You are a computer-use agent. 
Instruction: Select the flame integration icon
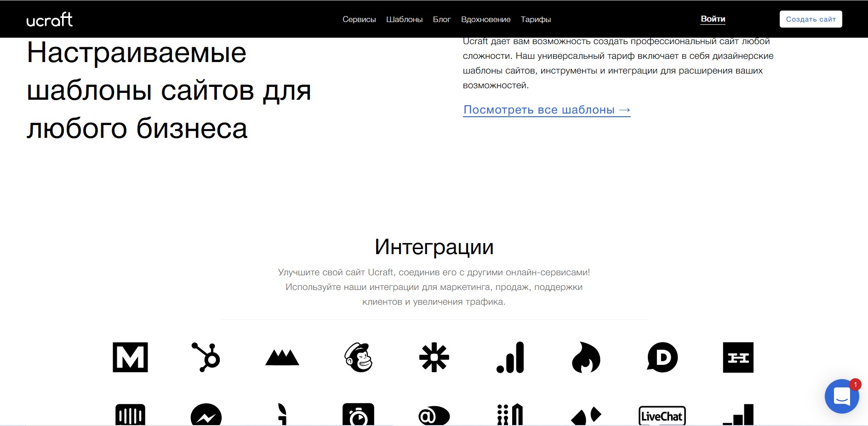[x=586, y=357]
